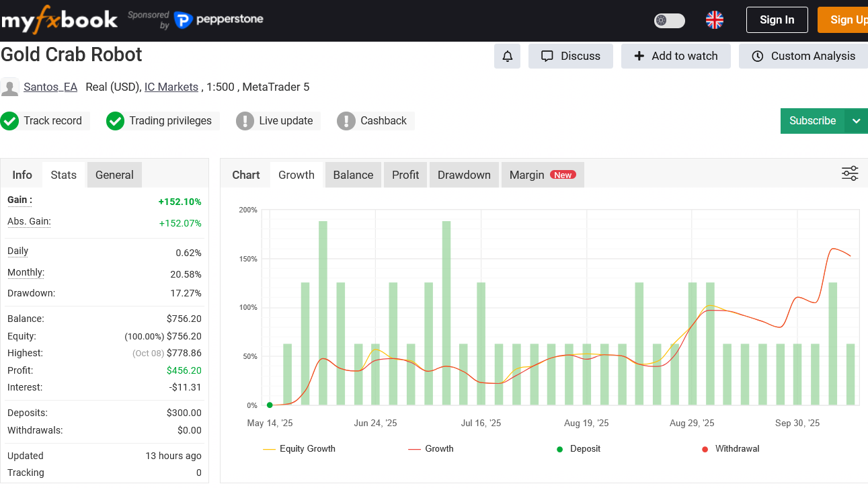Click the Live update warning icon
The height and width of the screenshot is (488, 868).
(245, 121)
